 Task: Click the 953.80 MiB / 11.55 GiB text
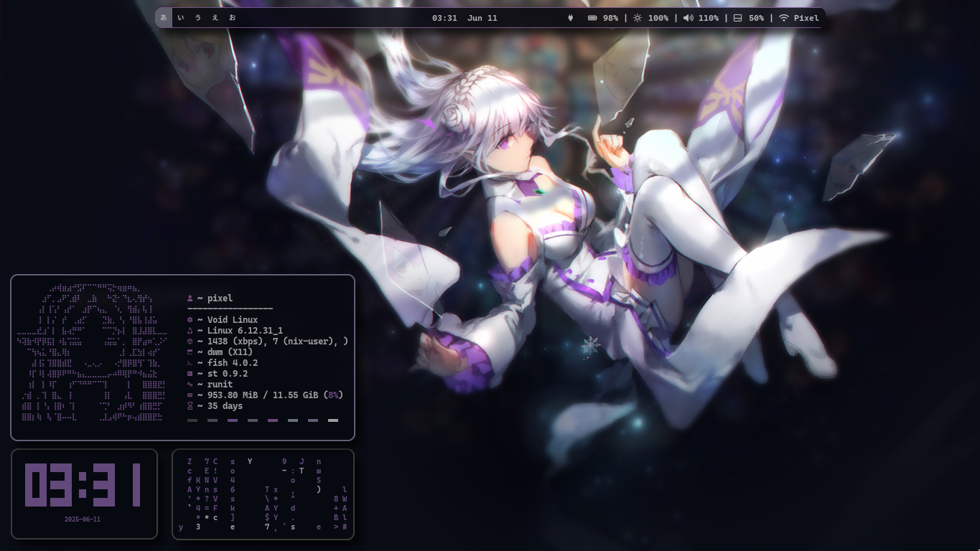click(263, 395)
